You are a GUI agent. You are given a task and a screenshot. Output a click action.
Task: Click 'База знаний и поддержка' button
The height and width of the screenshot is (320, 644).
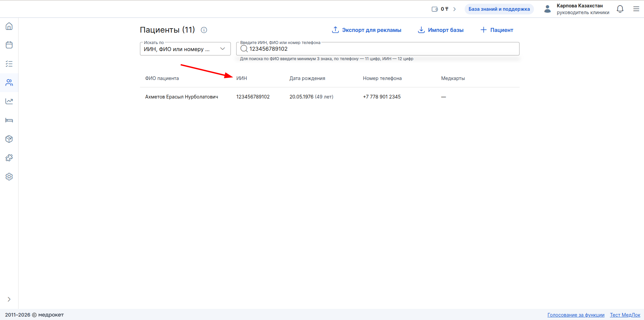click(x=499, y=9)
